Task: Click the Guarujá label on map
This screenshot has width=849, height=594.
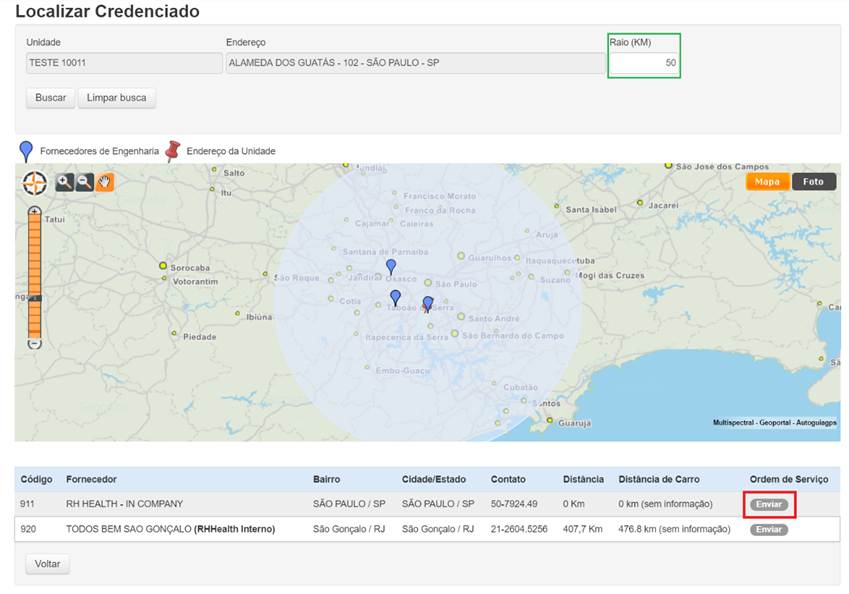Action: coord(574,423)
